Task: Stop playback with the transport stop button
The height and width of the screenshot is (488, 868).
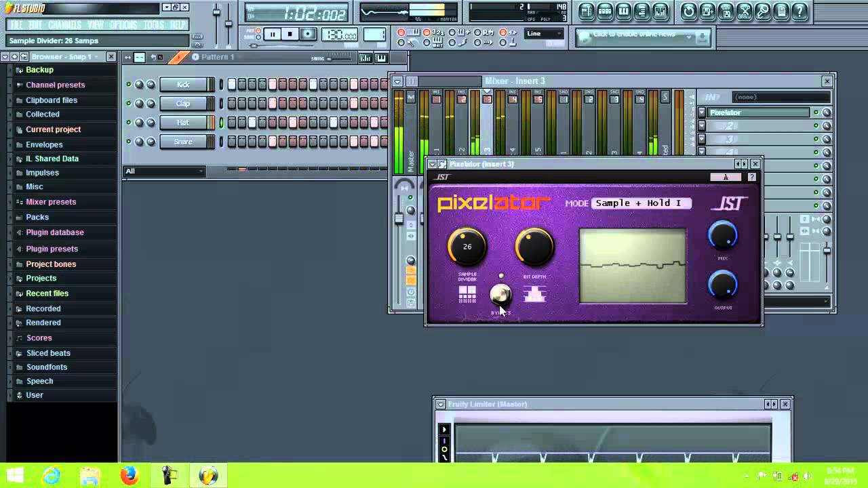Action: point(290,34)
